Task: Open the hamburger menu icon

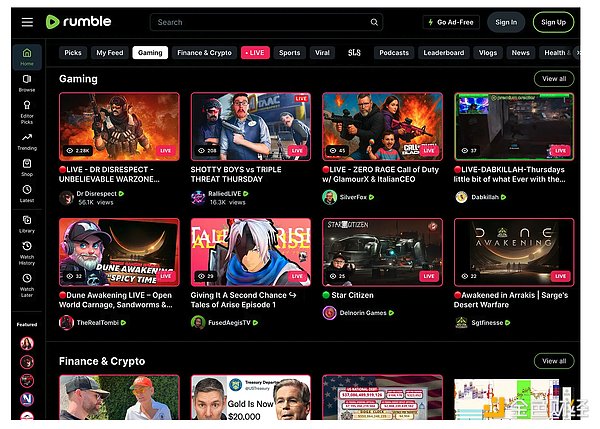Action: [27, 22]
